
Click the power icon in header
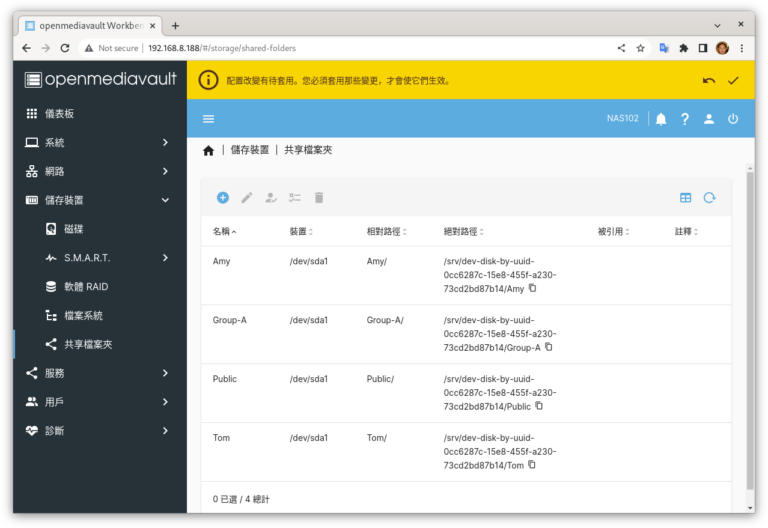tap(733, 119)
